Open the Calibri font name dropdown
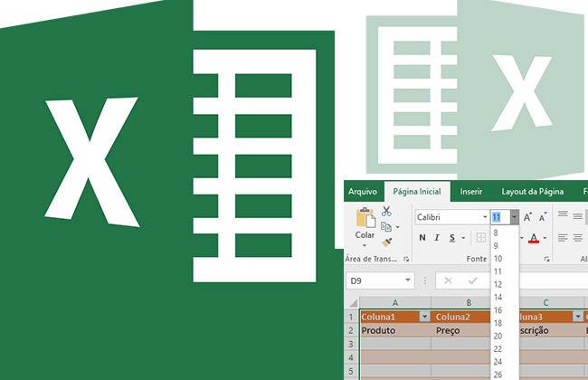This screenshot has height=380, width=588. pos(485,217)
